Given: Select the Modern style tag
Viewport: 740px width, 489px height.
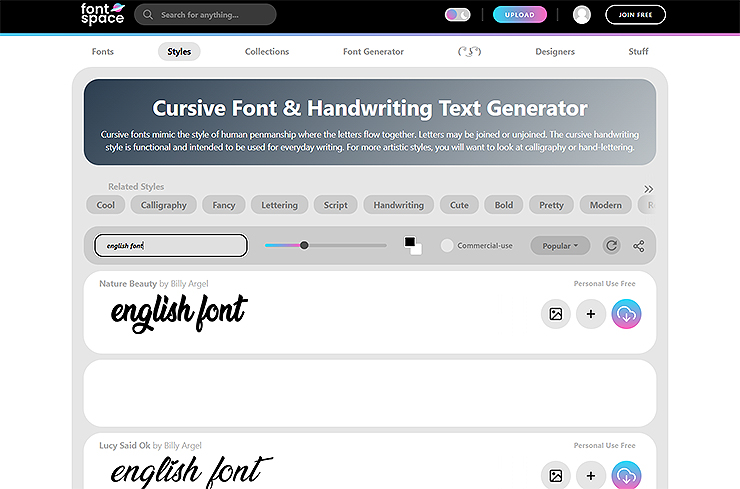Looking at the screenshot, I should pos(605,205).
